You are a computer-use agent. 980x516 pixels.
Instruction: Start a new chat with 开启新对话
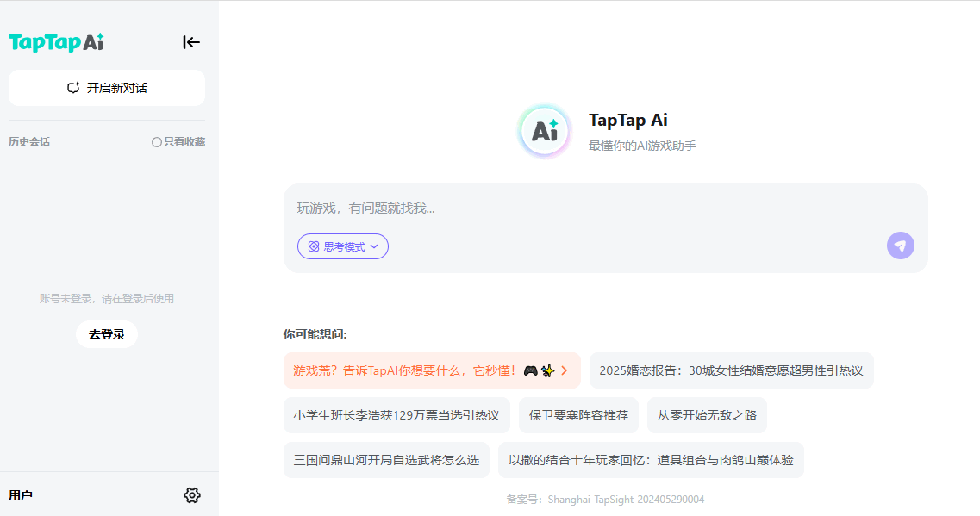[x=107, y=88]
